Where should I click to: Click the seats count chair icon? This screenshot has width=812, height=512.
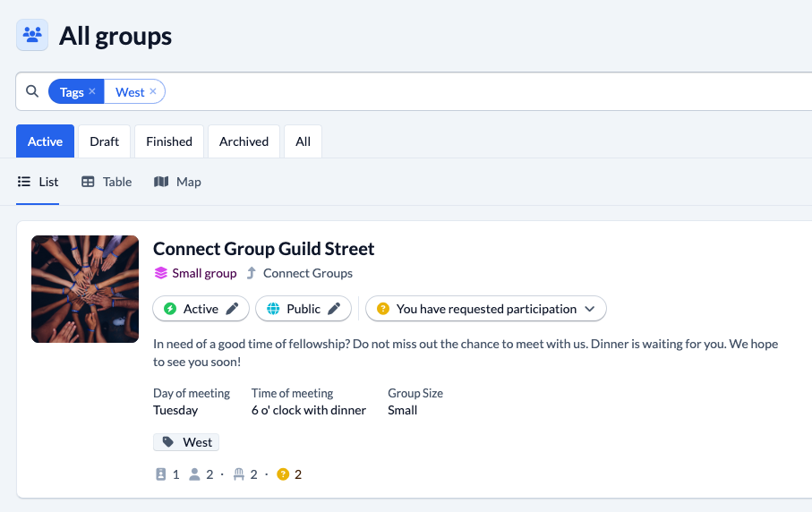[239, 474]
